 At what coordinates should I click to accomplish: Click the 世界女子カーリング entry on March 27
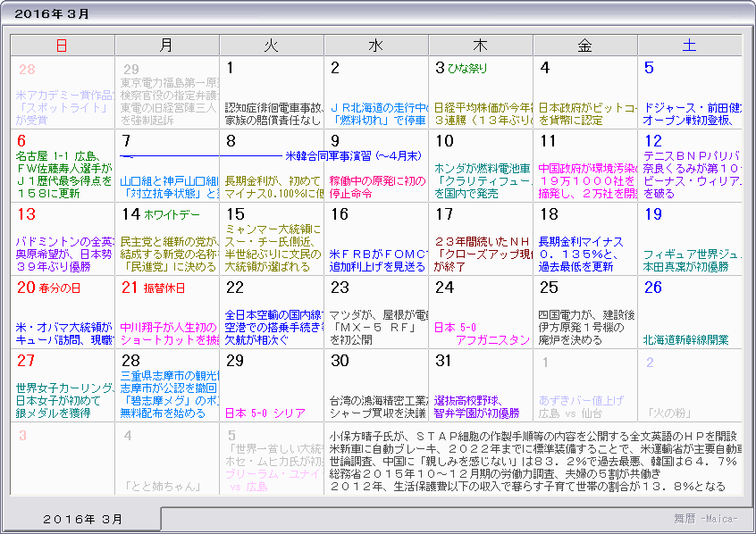tap(64, 400)
